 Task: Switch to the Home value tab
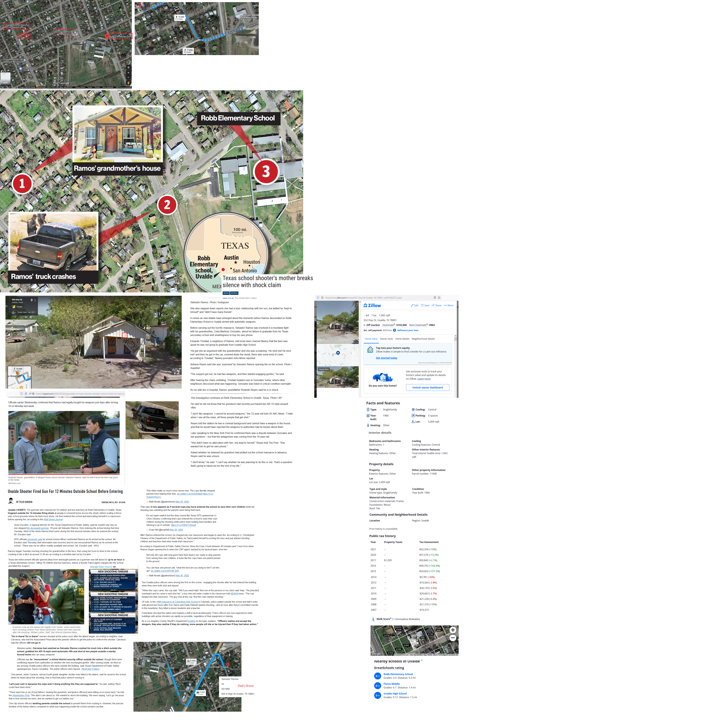pyautogui.click(x=371, y=339)
